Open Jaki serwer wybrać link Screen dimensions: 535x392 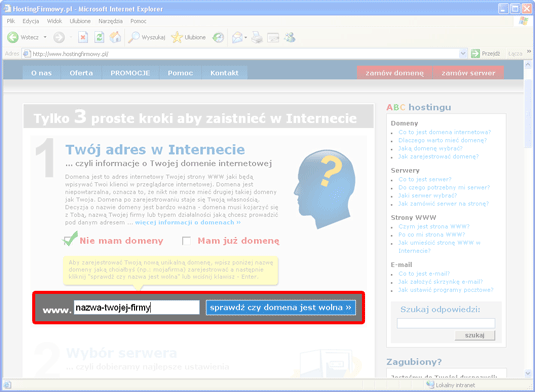click(x=428, y=196)
